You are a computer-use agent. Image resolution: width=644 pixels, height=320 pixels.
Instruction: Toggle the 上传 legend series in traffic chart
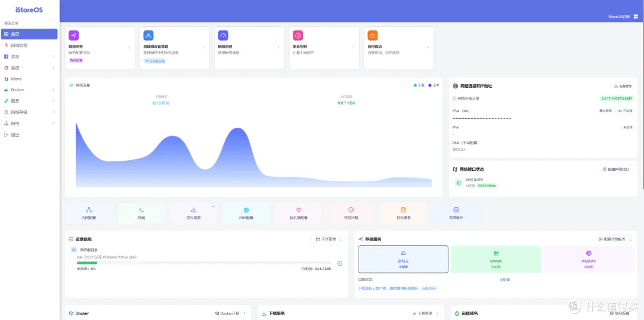click(x=433, y=85)
